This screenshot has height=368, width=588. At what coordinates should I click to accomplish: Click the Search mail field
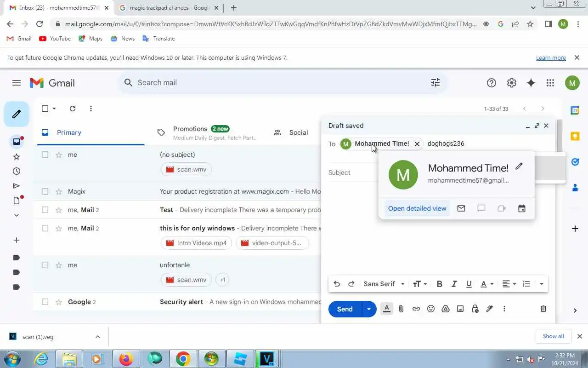pos(281,83)
